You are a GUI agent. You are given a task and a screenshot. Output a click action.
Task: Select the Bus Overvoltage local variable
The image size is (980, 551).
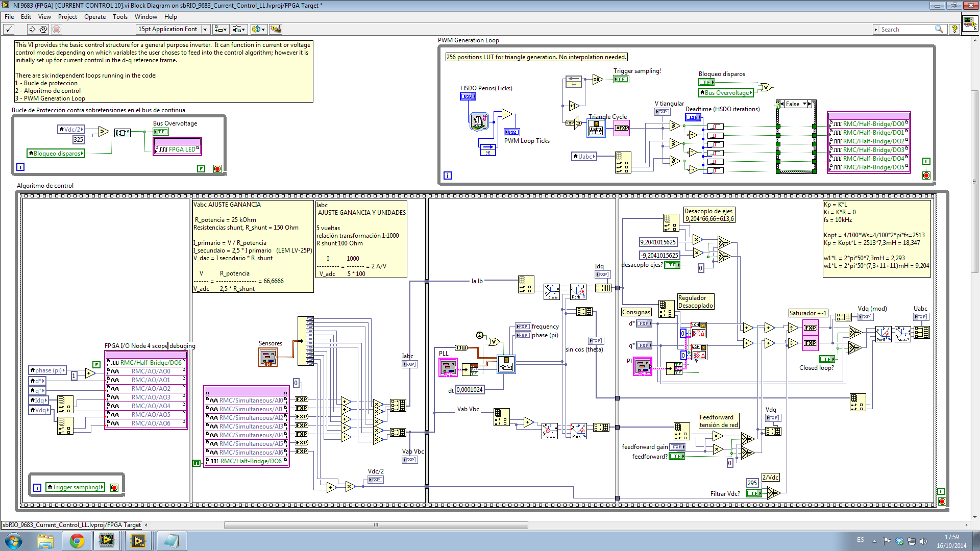[x=726, y=93]
